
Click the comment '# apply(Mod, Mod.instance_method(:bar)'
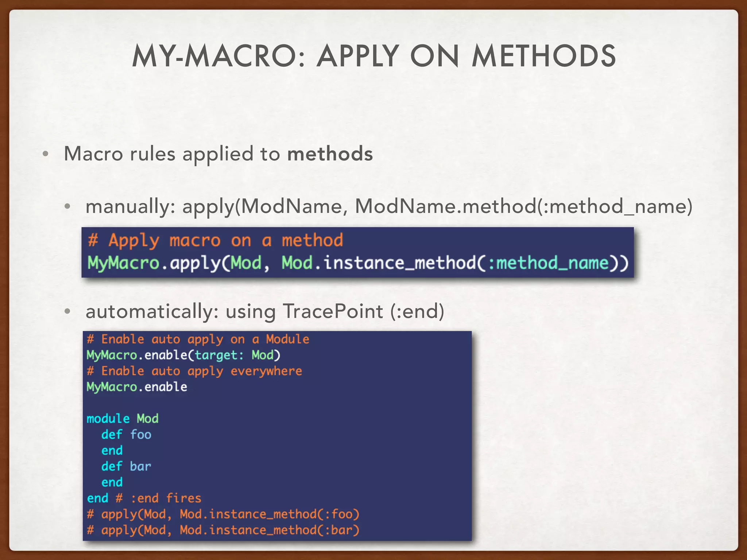pyautogui.click(x=223, y=530)
